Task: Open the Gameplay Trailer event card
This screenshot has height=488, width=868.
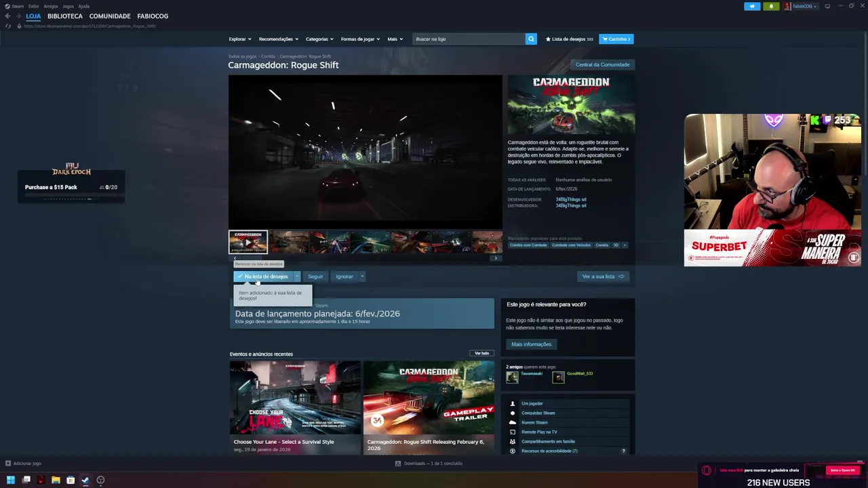Action: 429,407
